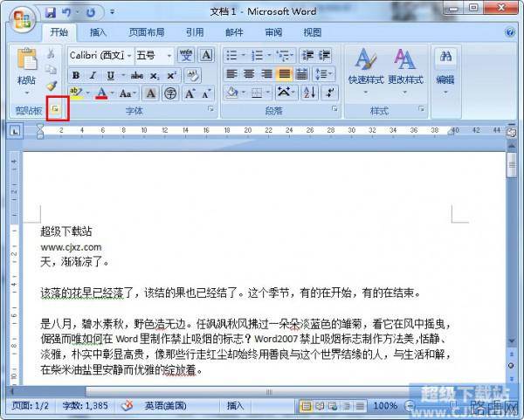The image size is (524, 420).
Task: Click word count 字数: 1,385
Action: click(x=86, y=406)
